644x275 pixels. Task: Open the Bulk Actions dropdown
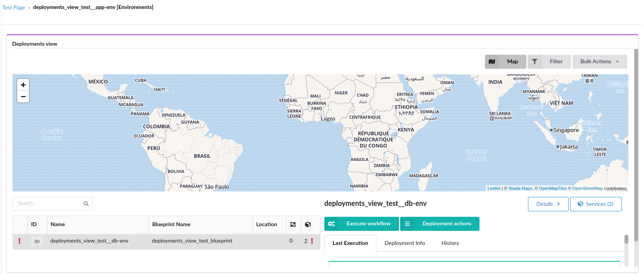(x=599, y=62)
